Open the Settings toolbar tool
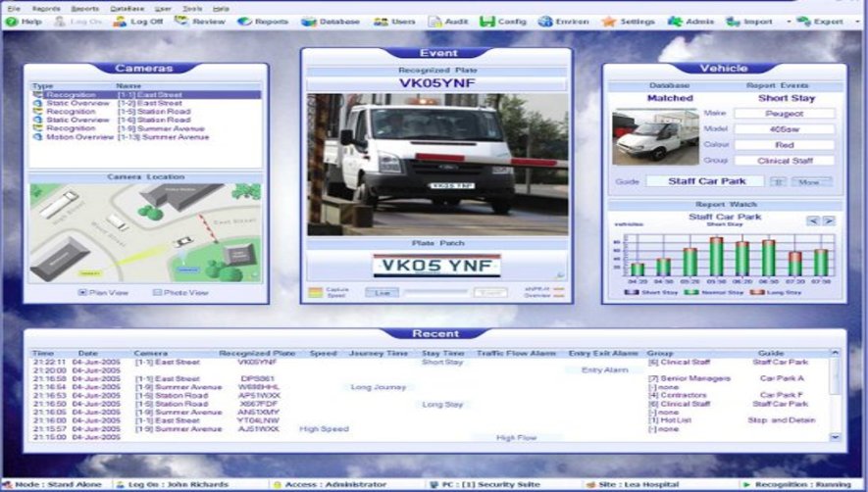Viewport: 868px width, 492px height. coord(628,21)
